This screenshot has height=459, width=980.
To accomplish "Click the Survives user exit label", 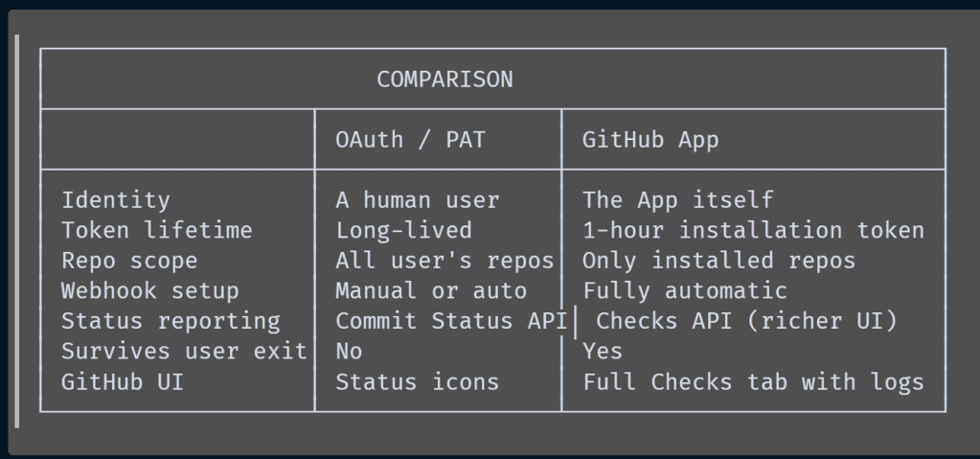I will pos(184,352).
